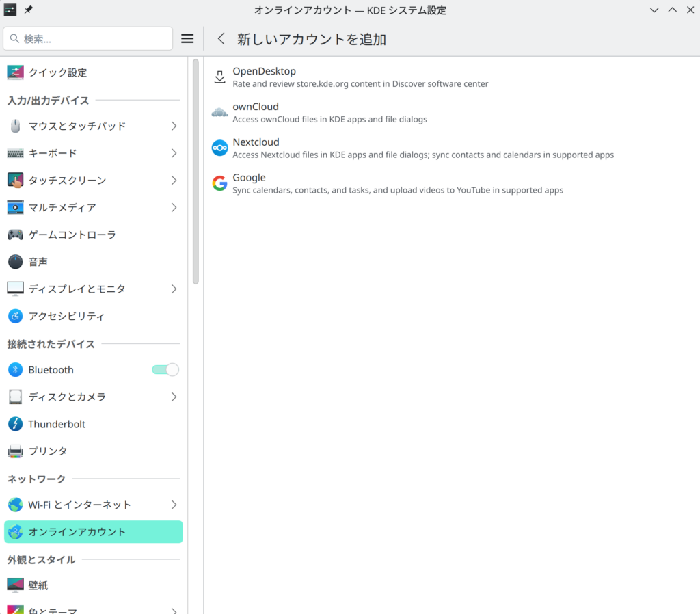700x614 pixels.
Task: Select クイック設定 in the sidebar
Action: tap(58, 72)
